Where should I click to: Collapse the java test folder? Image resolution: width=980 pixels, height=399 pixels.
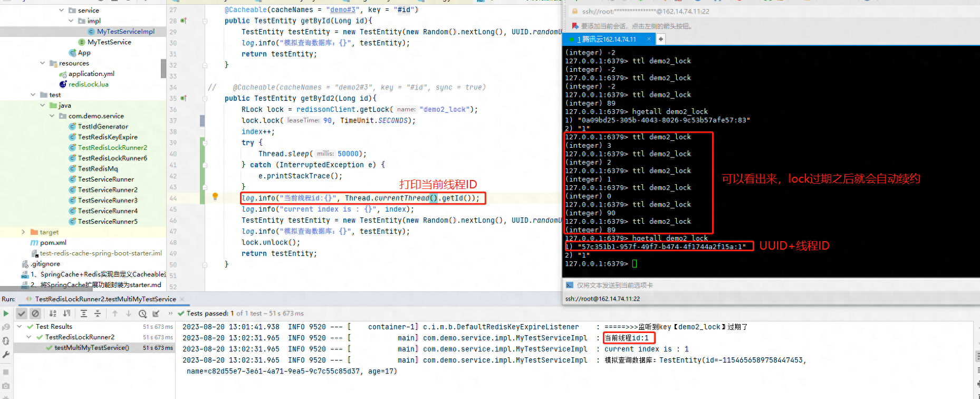[43, 105]
